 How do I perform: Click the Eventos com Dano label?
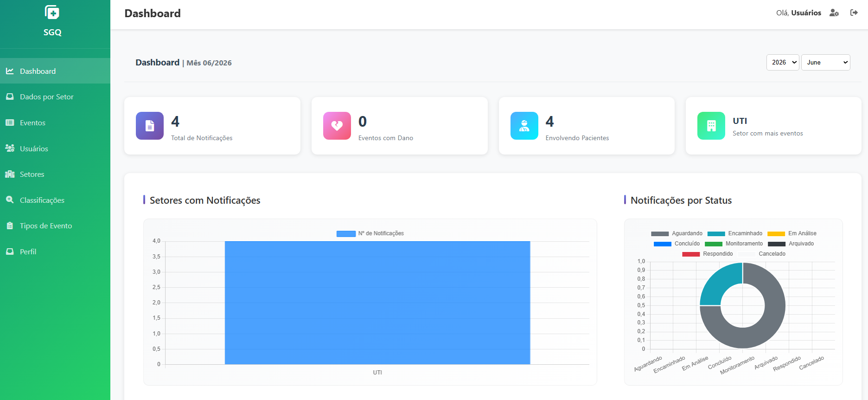tap(386, 138)
